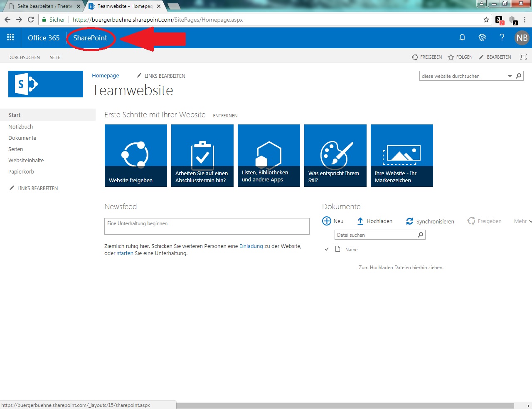Click the horizontal scrollbar at the bottom
The image size is (532, 409).
point(349,406)
